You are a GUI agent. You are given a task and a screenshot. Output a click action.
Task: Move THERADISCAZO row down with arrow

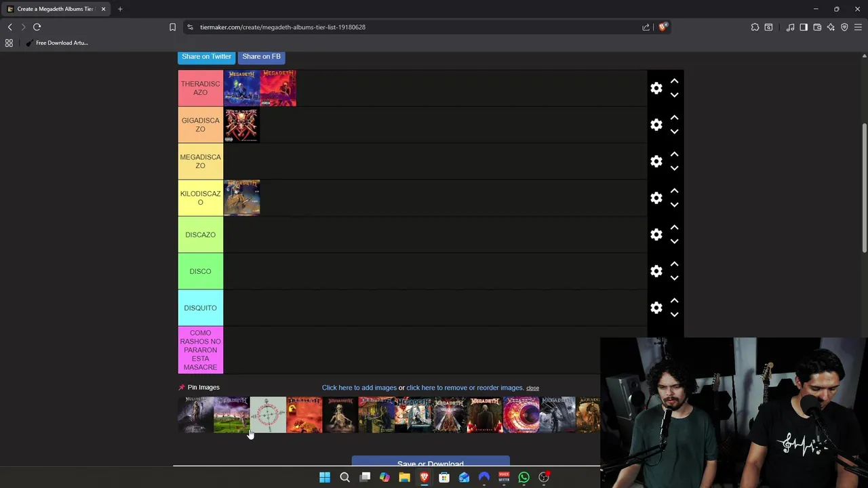pyautogui.click(x=674, y=96)
